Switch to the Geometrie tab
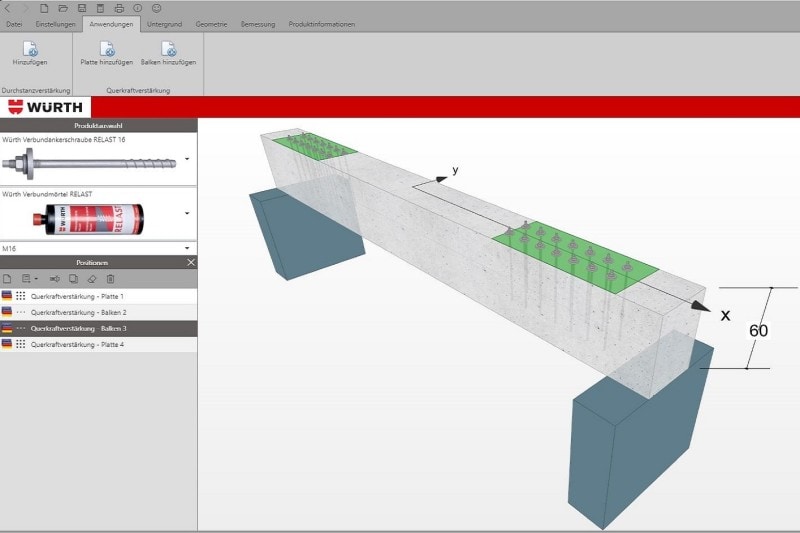The image size is (800, 533). pyautogui.click(x=211, y=24)
